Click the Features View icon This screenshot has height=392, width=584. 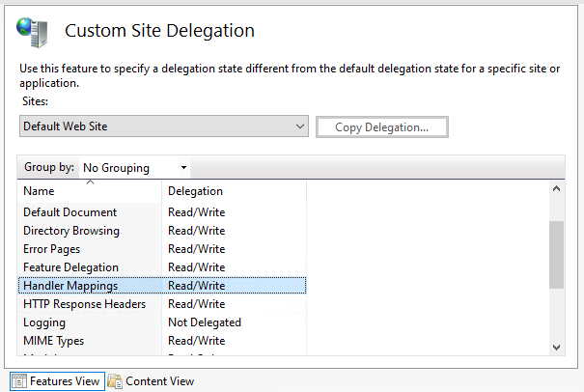(19, 381)
